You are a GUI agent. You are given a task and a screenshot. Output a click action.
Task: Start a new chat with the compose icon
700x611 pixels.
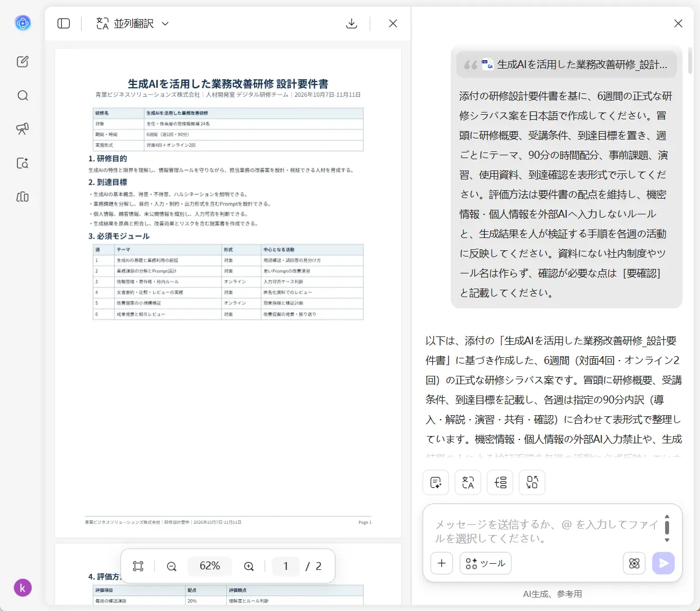click(23, 62)
